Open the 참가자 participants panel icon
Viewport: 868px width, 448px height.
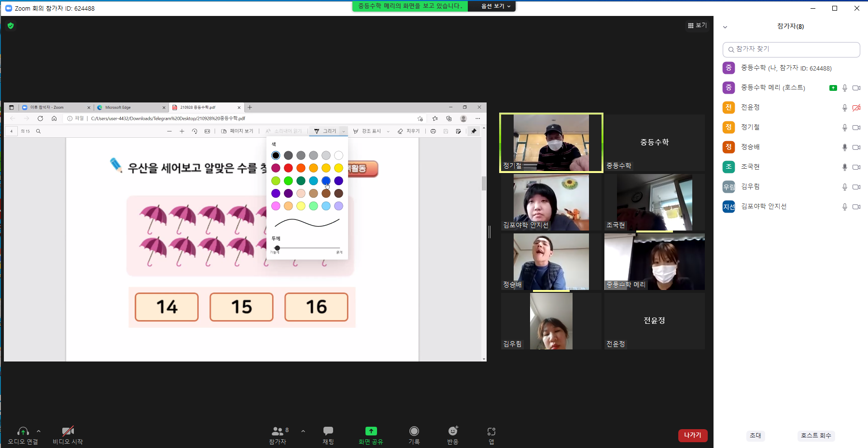278,431
